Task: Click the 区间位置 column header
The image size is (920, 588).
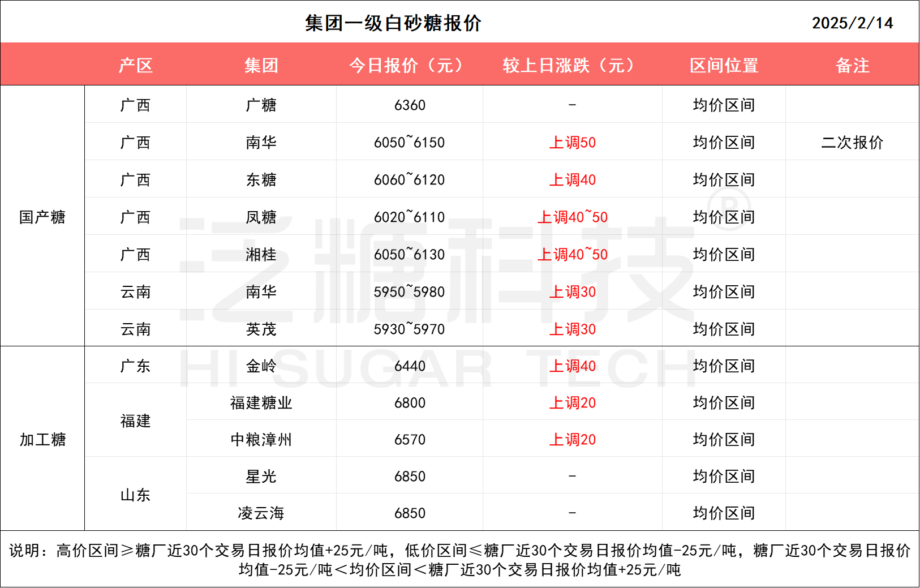Action: (724, 66)
